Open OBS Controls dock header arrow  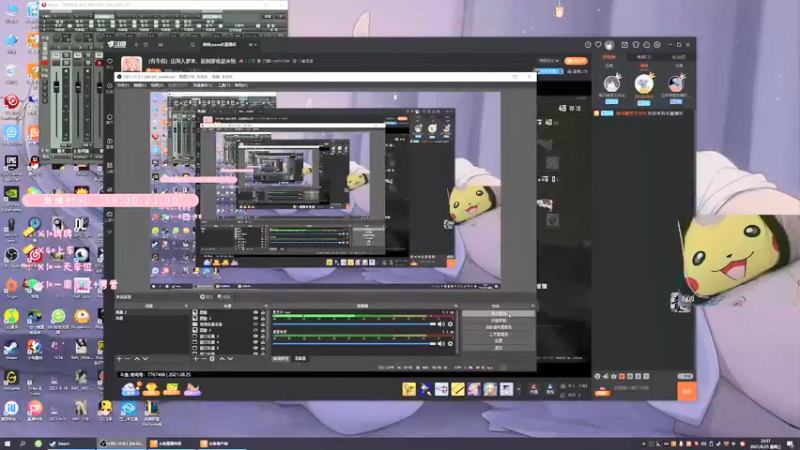[533, 306]
